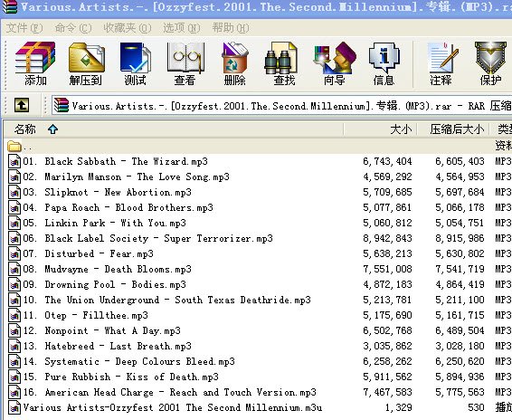The image size is (512, 420).
Task: Show archive 信息 (Info)
Action: [x=384, y=63]
